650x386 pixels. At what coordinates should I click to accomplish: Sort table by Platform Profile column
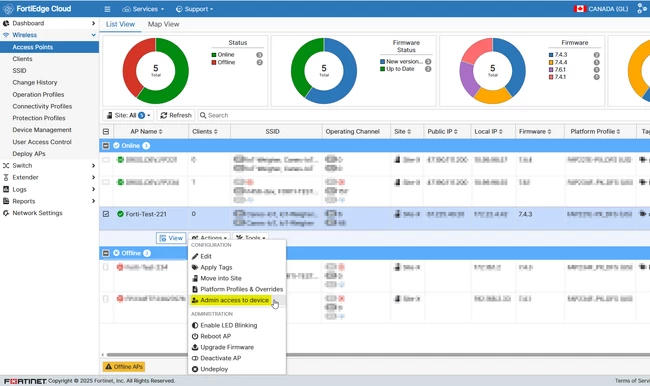595,131
